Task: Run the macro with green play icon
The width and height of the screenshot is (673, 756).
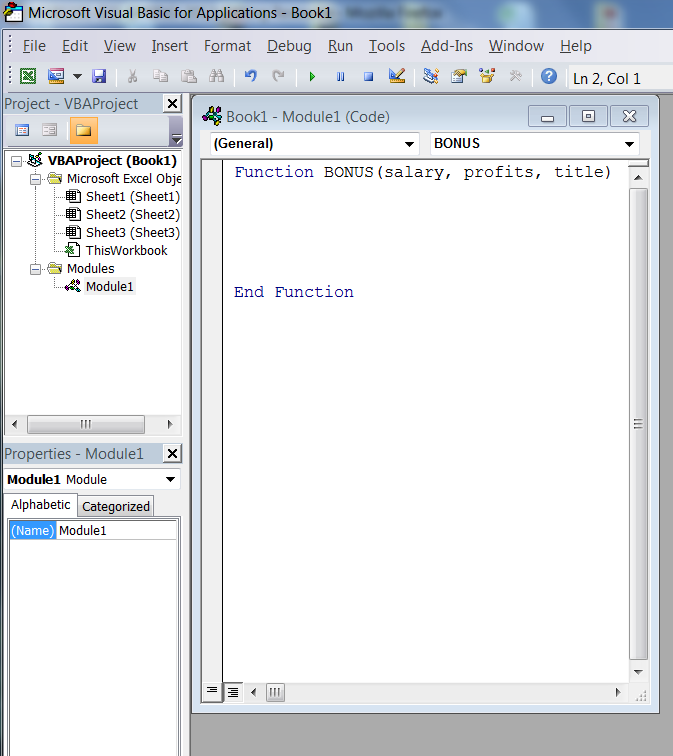Action: pyautogui.click(x=312, y=77)
